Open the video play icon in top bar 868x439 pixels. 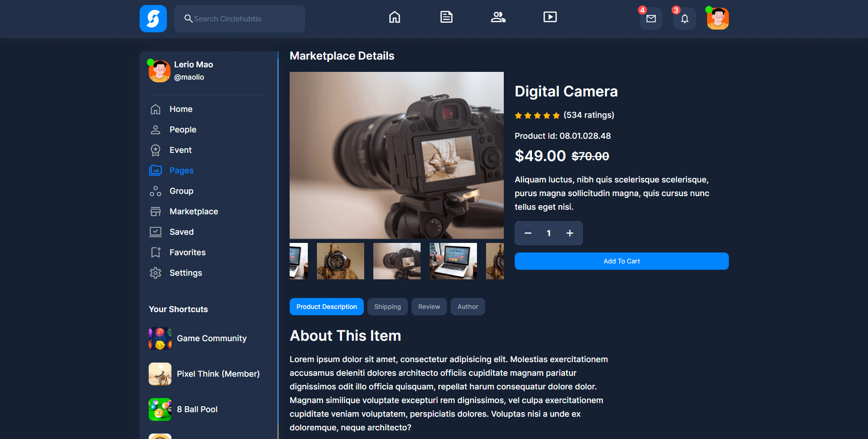550,17
